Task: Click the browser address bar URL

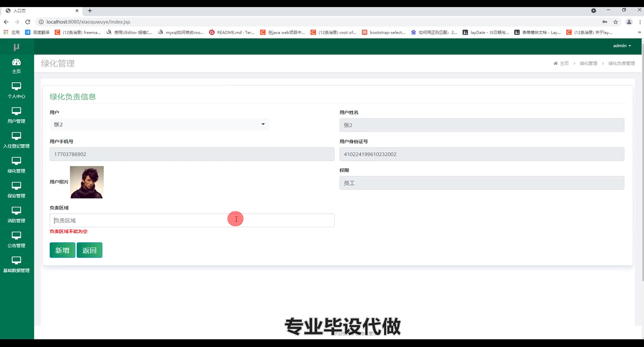Action: (88, 22)
